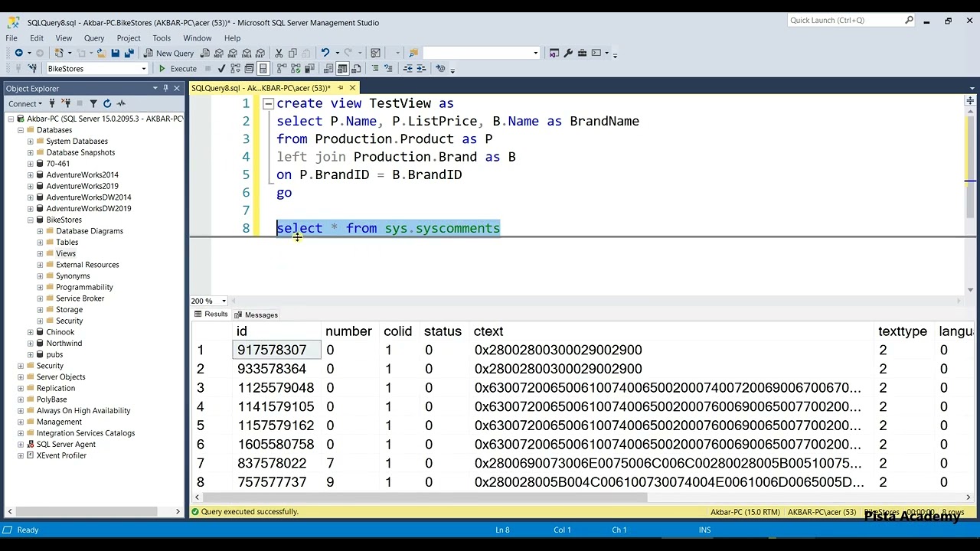Include client statistics

[309, 68]
